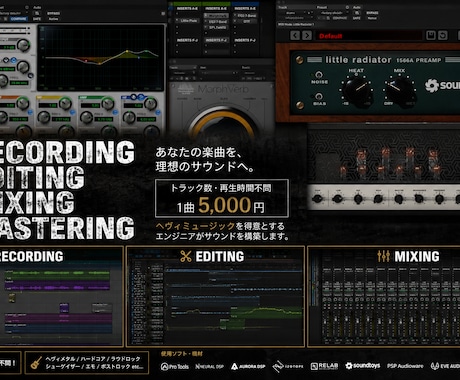Screen dimensions: 460x380
Task: Click the undo/reset circular arrow icon
Action: pos(443,35)
